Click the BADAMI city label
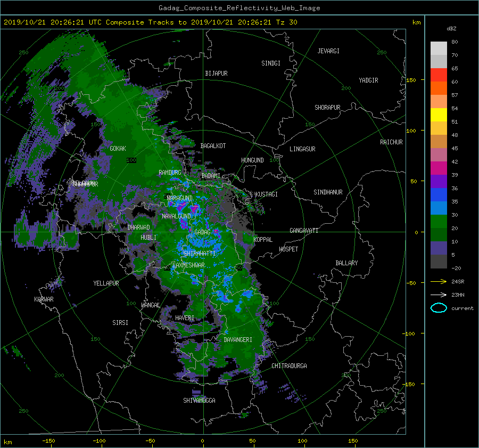Screen dimensions: 479x448 (211, 176)
